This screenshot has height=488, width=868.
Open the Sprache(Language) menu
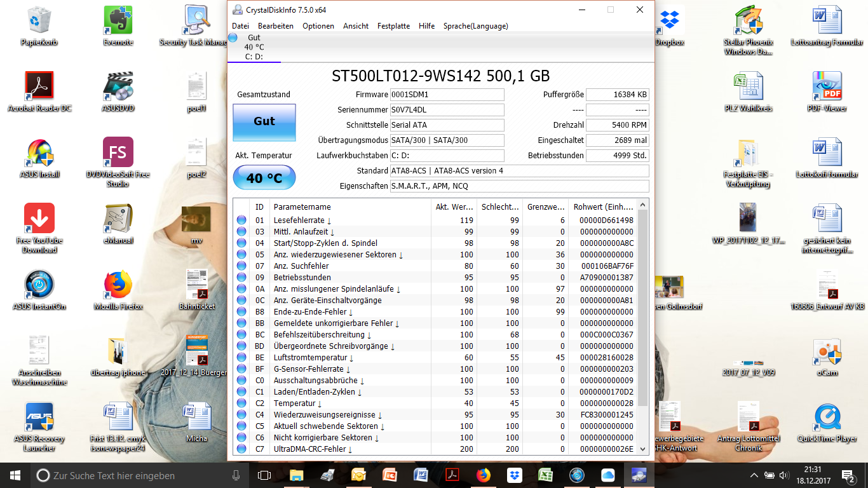point(476,26)
